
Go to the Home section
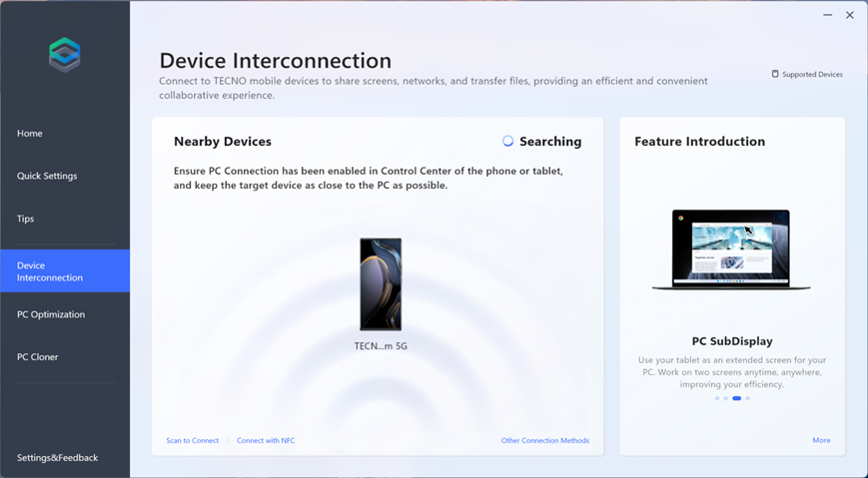click(30, 134)
